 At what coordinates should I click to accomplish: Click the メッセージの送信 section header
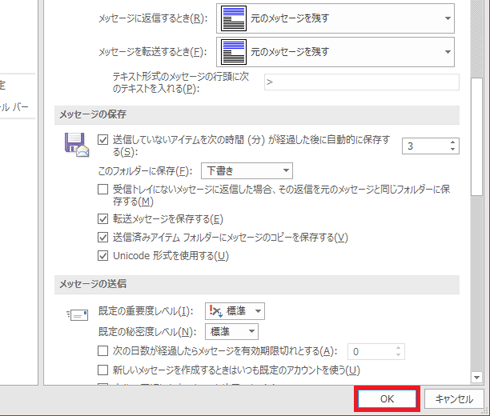(257, 284)
